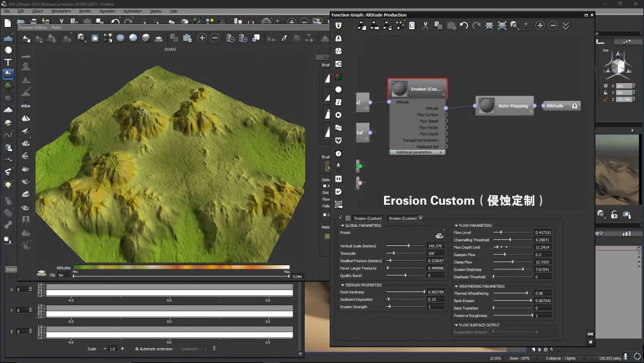Open the Render menu
The height and width of the screenshot is (363, 644).
[85, 11]
